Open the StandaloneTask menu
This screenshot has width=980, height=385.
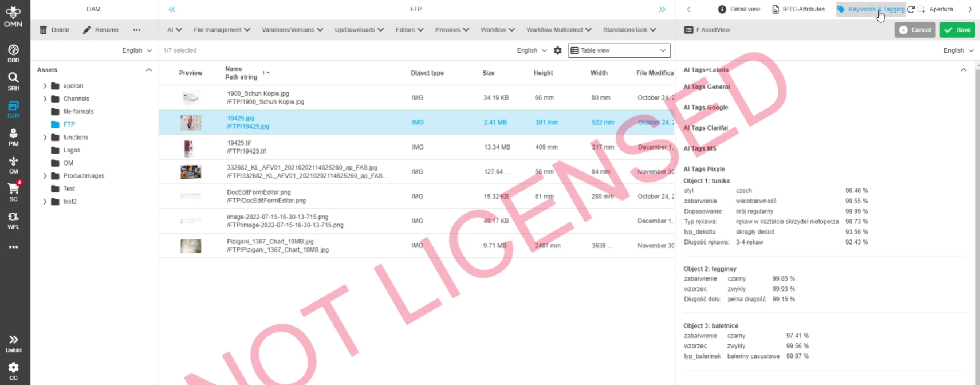point(629,30)
